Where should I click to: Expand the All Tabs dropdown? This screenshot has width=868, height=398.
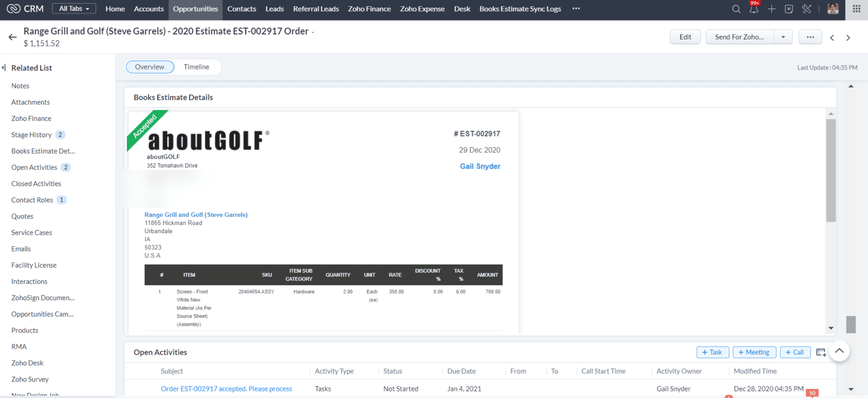(x=74, y=9)
